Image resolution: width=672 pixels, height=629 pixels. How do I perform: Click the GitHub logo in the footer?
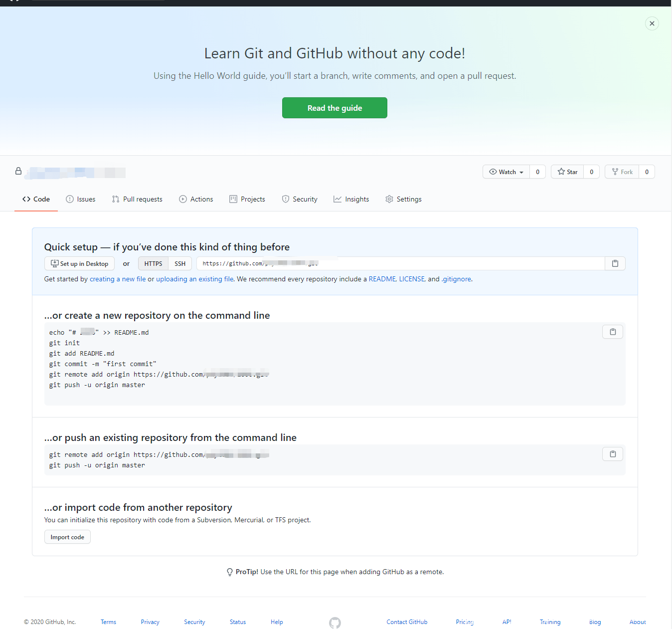click(x=335, y=623)
